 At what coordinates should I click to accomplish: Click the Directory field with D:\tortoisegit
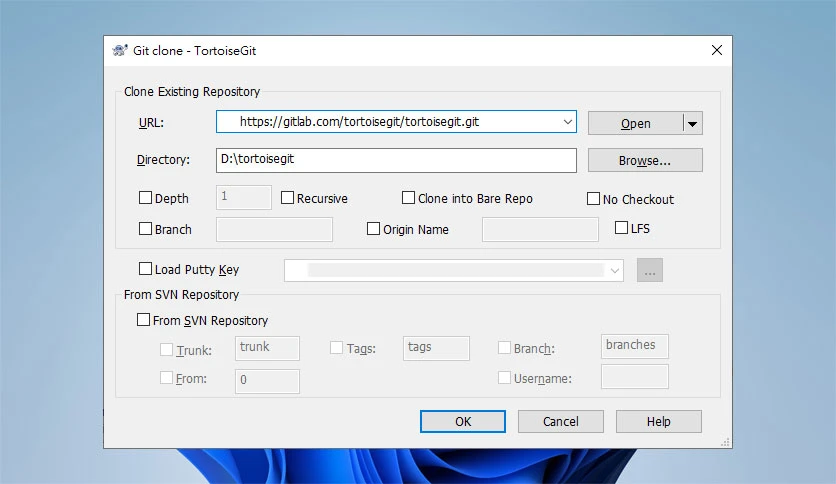coord(396,160)
